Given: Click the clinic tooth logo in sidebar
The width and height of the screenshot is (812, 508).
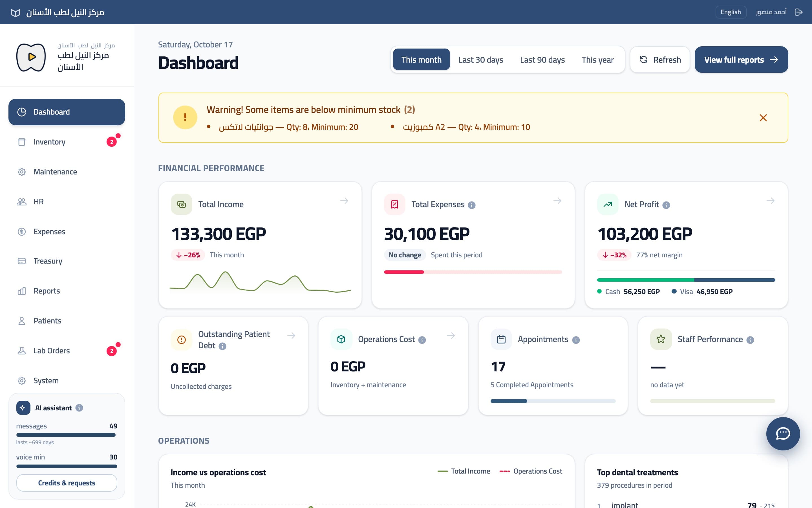Looking at the screenshot, I should coord(31,57).
